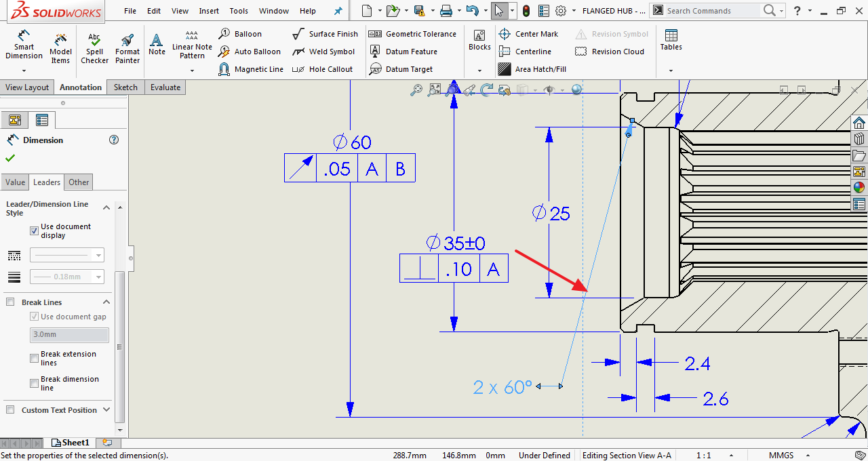Image resolution: width=868 pixels, height=461 pixels.
Task: Switch to the PropertyManager tab icon
Action: point(42,120)
